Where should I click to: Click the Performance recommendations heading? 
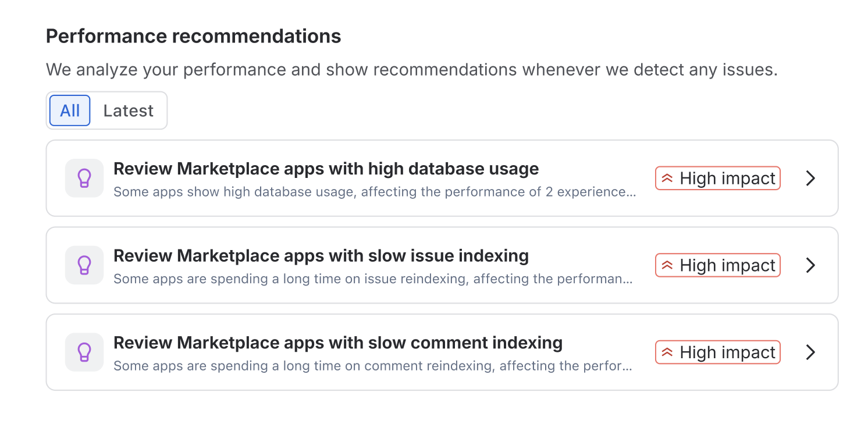tap(193, 36)
